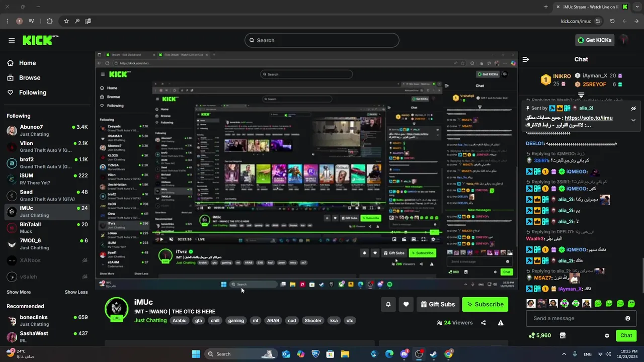Screen dimensions: 644x362
Task: Click the Just Chatting category link
Action: pyautogui.click(x=150, y=320)
